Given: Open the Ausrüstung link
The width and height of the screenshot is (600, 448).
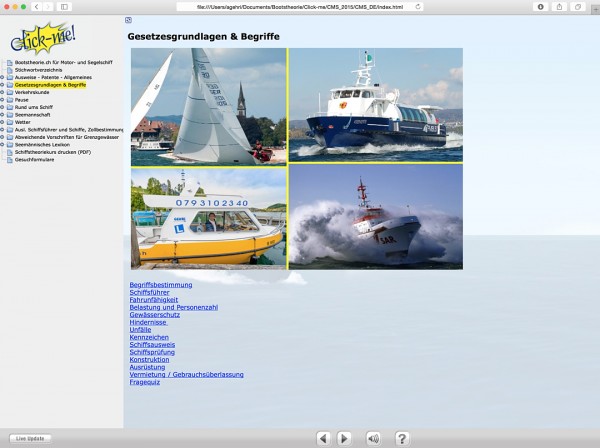Looking at the screenshot, I should tap(147, 367).
